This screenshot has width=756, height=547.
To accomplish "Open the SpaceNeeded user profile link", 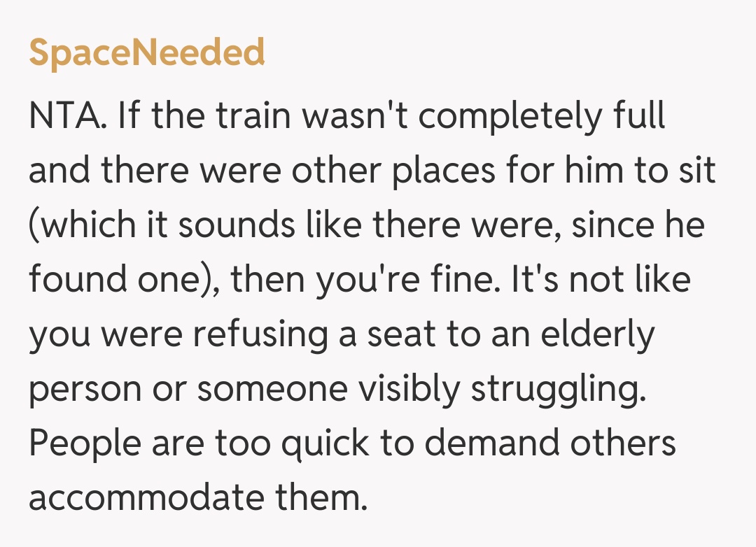I will click(147, 52).
